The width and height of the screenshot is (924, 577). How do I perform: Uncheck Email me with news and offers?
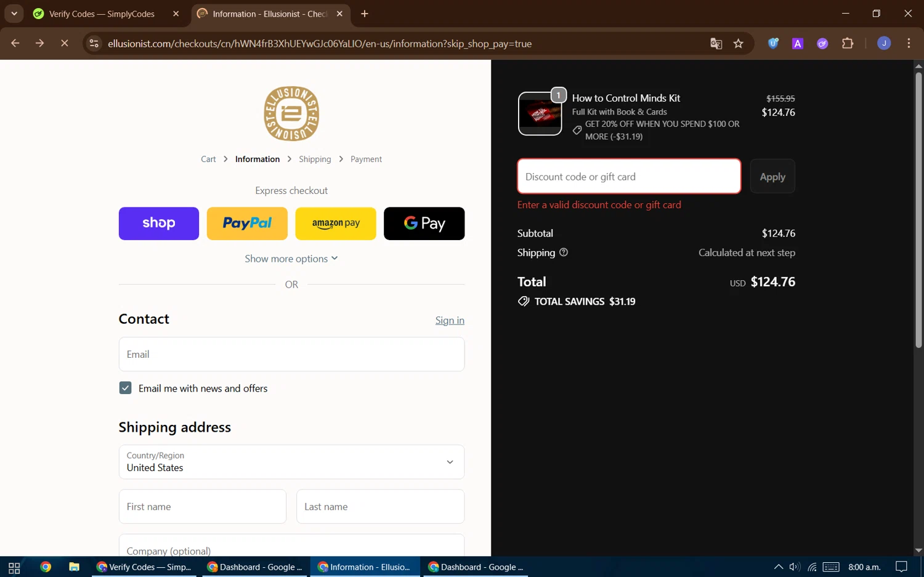tap(126, 388)
